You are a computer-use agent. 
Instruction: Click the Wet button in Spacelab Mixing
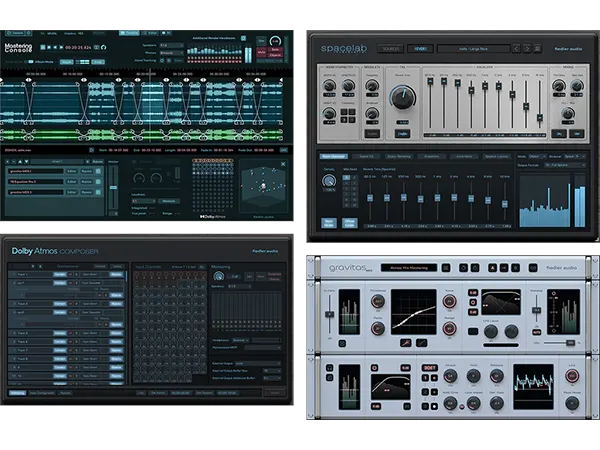coord(577,134)
